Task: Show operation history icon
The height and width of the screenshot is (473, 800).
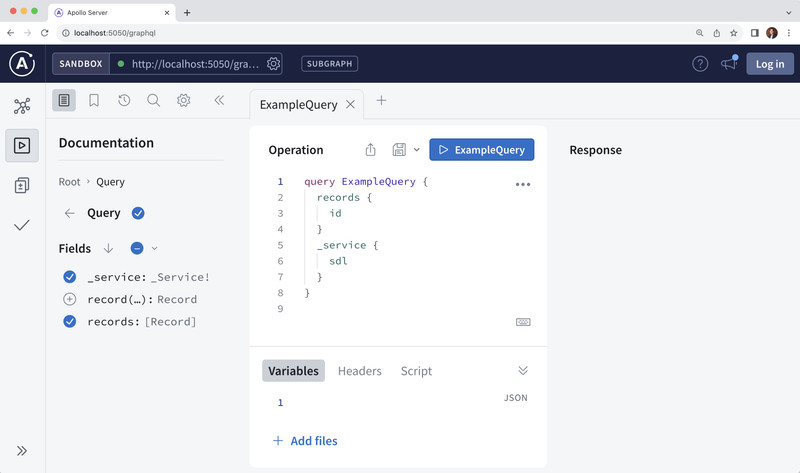Action: tap(124, 100)
